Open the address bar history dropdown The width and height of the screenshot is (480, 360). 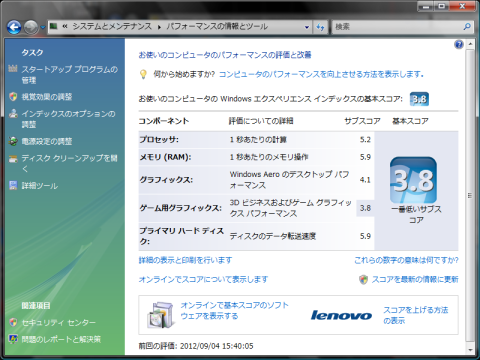[x=307, y=27]
